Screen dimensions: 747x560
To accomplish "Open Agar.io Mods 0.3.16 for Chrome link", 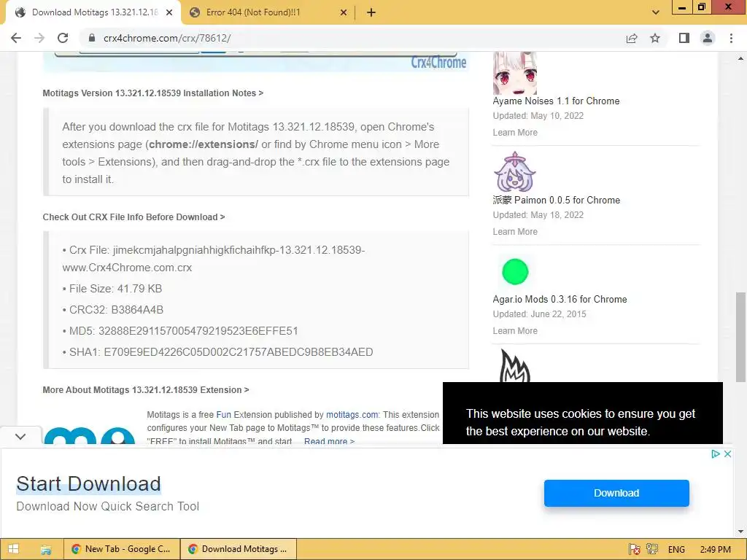I will tap(560, 299).
